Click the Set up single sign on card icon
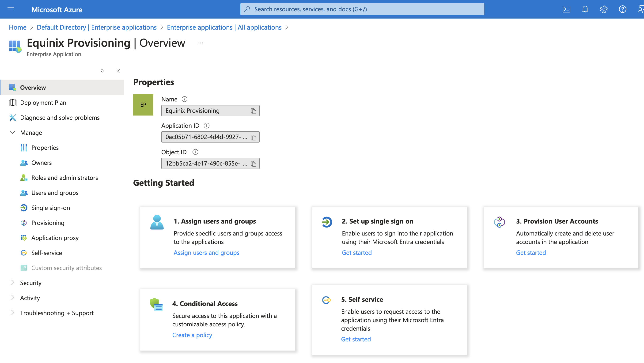Image resolution: width=644 pixels, height=363 pixels. tap(327, 222)
